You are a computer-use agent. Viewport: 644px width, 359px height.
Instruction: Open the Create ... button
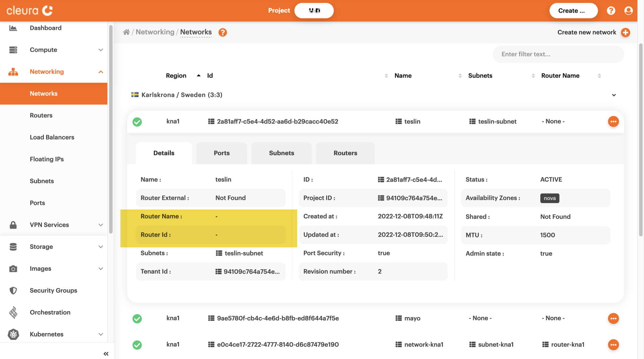pos(573,11)
